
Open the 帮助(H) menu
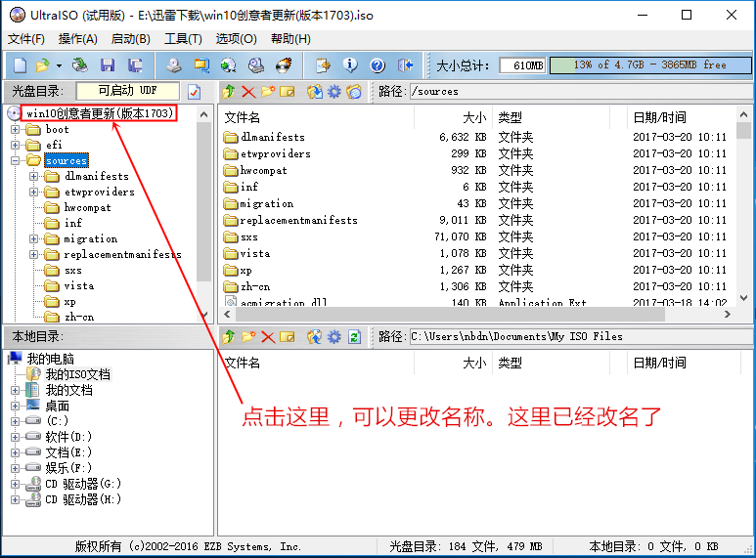click(290, 39)
